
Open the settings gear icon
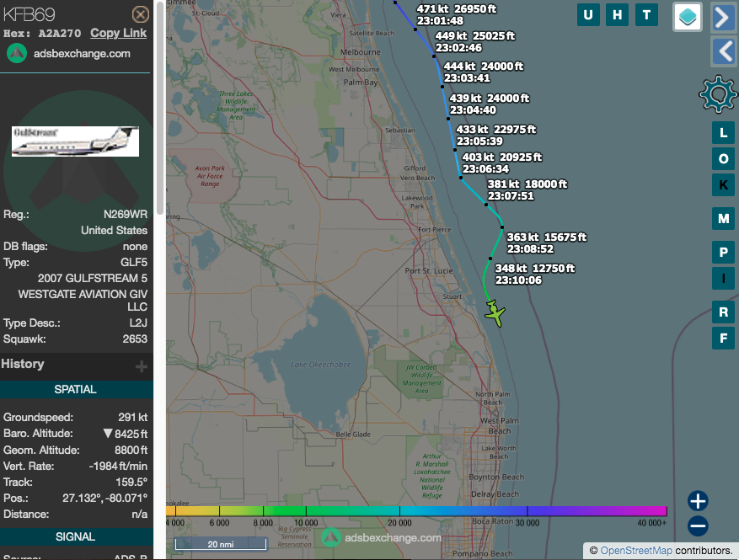[x=717, y=94]
